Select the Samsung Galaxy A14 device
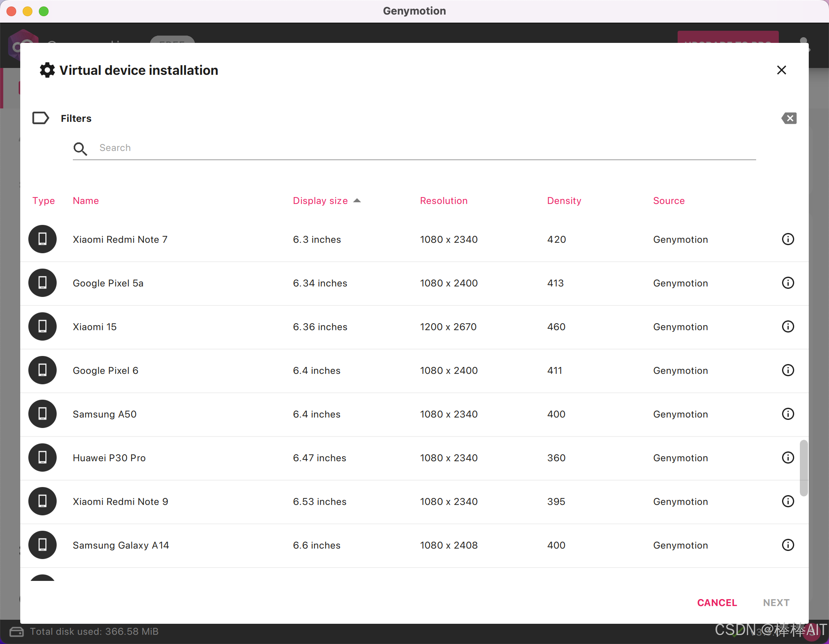The image size is (829, 644). coord(414,545)
